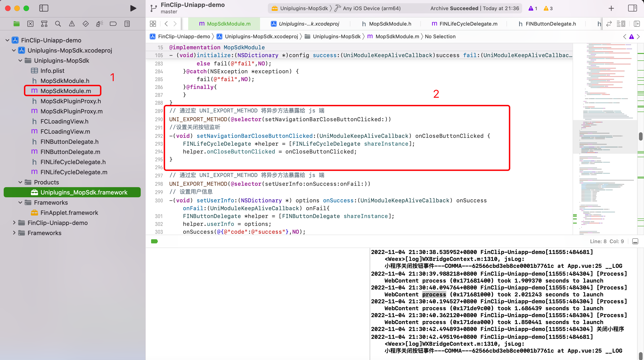644x360 pixels.
Task: Toggle the right inspector panel
Action: click(x=632, y=8)
